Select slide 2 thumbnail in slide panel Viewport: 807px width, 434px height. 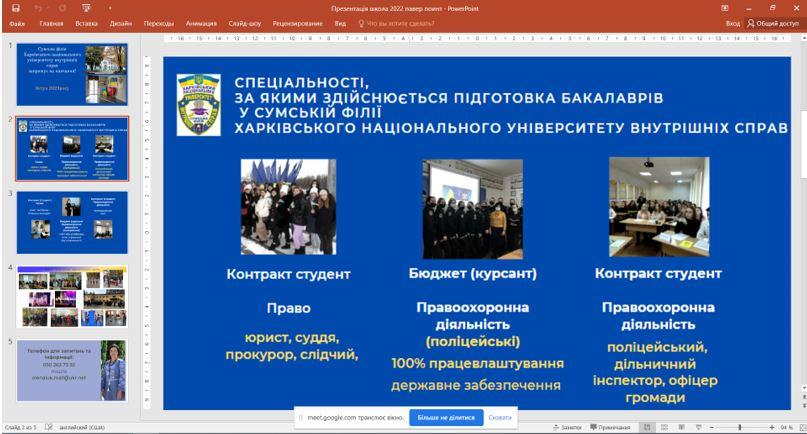coord(72,149)
